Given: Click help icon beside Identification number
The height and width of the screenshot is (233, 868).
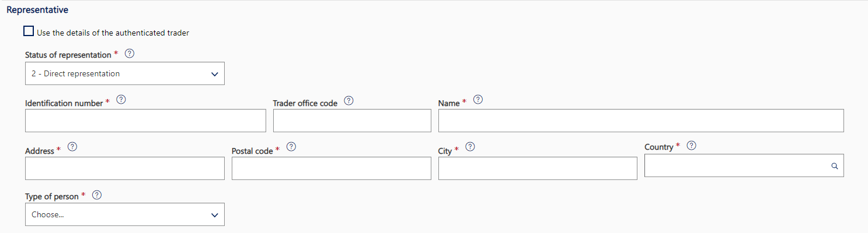Looking at the screenshot, I should tap(121, 100).
